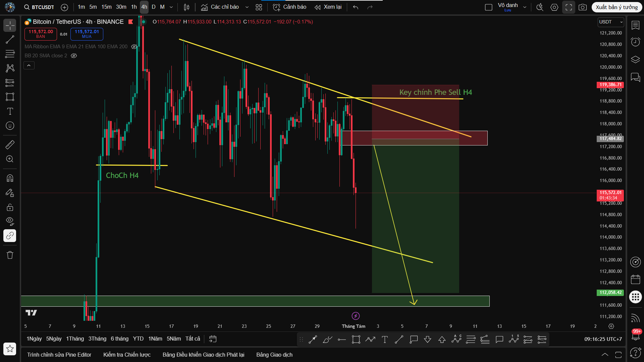Screen dimensions: 644x362
Task: Open candlestick chart type selector
Action: pyautogui.click(x=187, y=7)
